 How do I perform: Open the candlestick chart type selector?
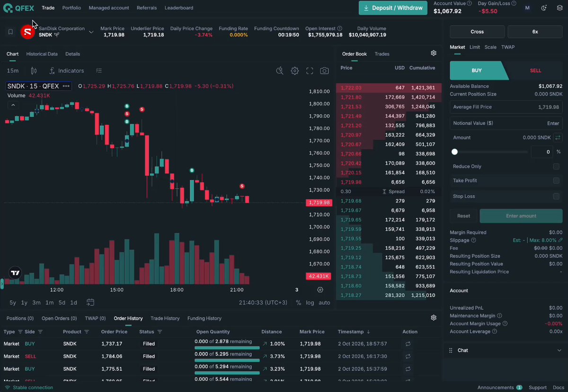[x=34, y=70]
